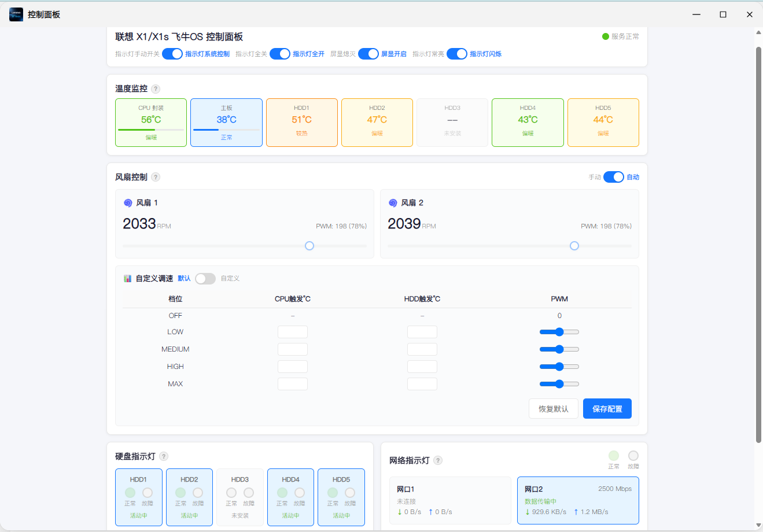This screenshot has width=763, height=532.
Task: Click the Fan 2 spiral icon
Action: (393, 203)
